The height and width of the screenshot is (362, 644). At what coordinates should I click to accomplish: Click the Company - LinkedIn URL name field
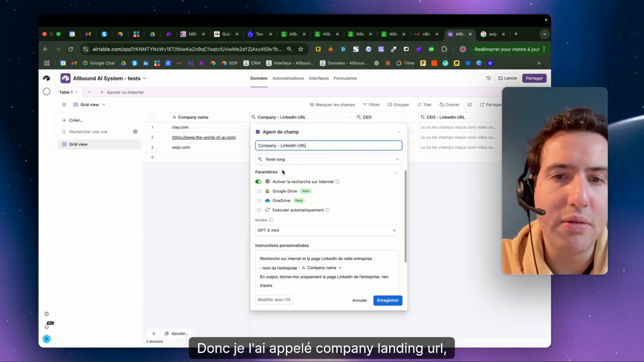328,145
